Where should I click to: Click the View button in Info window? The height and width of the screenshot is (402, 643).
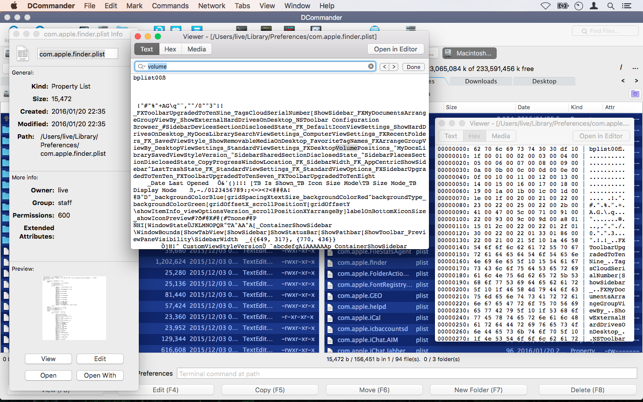48,359
